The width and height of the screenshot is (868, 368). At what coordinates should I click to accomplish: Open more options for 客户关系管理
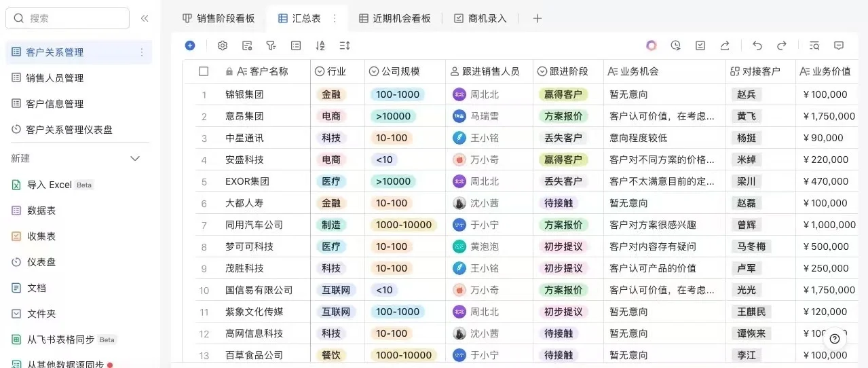pos(141,52)
